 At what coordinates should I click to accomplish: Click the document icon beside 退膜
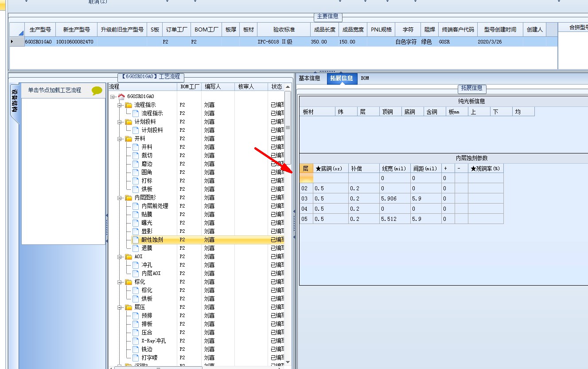pos(136,248)
